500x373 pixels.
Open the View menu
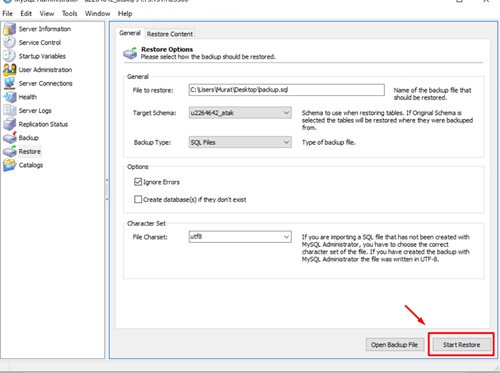47,14
